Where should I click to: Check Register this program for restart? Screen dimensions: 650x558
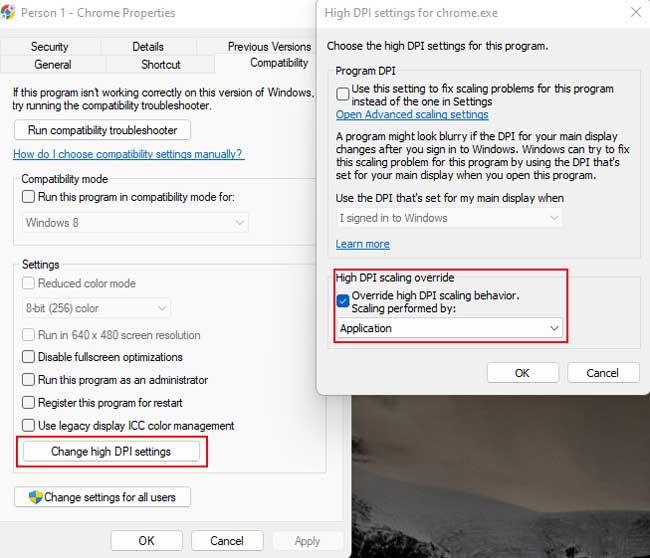tap(28, 403)
